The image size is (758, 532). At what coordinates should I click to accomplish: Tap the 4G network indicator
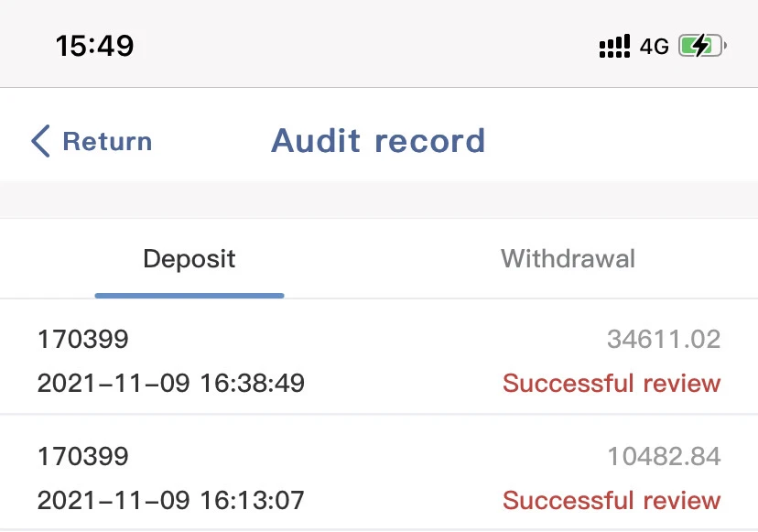coord(655,46)
